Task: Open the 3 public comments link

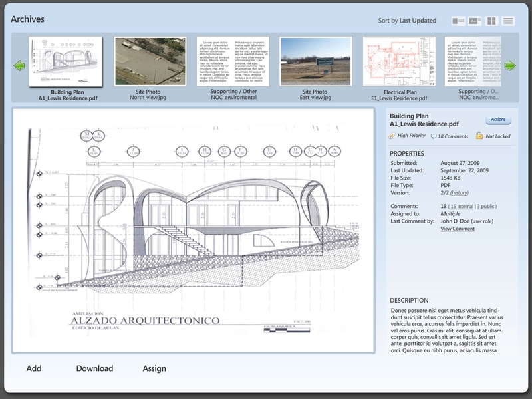Action: [485, 207]
